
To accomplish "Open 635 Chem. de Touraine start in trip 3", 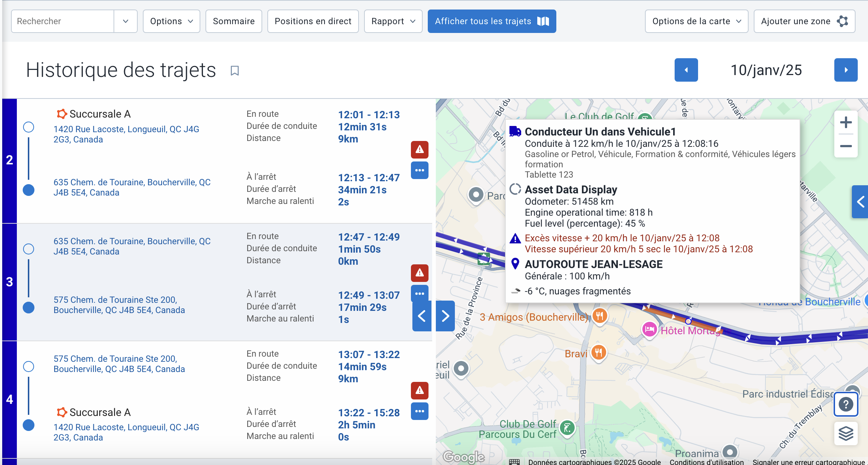I will pyautogui.click(x=132, y=246).
